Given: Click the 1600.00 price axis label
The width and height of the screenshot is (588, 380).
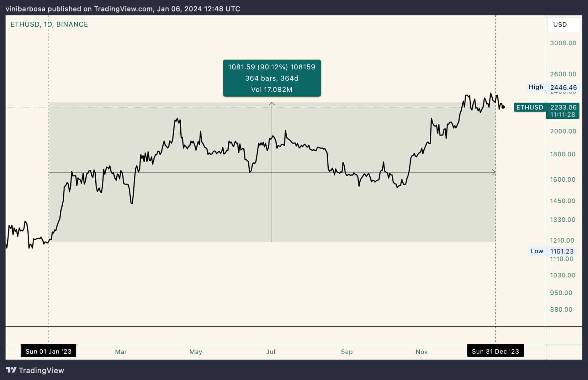Looking at the screenshot, I should [x=563, y=179].
